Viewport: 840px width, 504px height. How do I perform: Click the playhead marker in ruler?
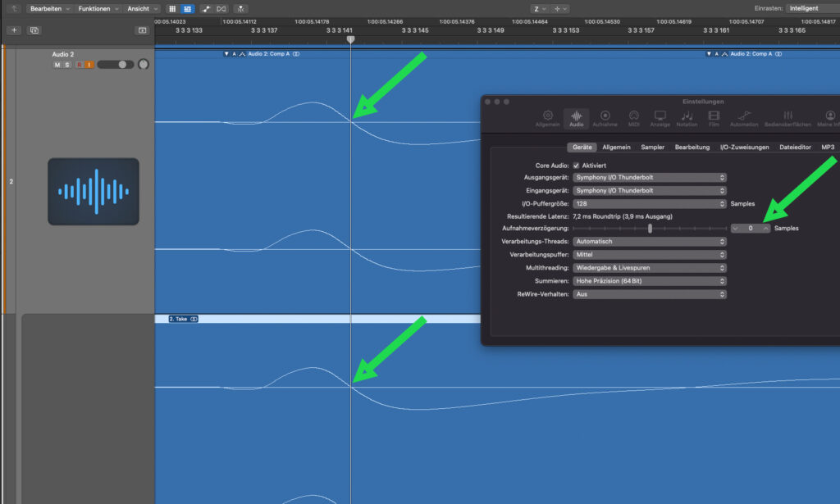[x=351, y=39]
